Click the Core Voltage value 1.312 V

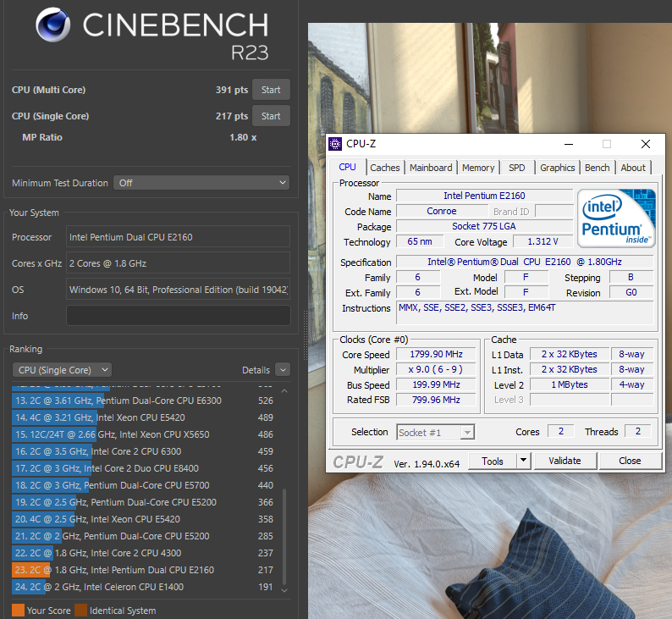pos(543,241)
